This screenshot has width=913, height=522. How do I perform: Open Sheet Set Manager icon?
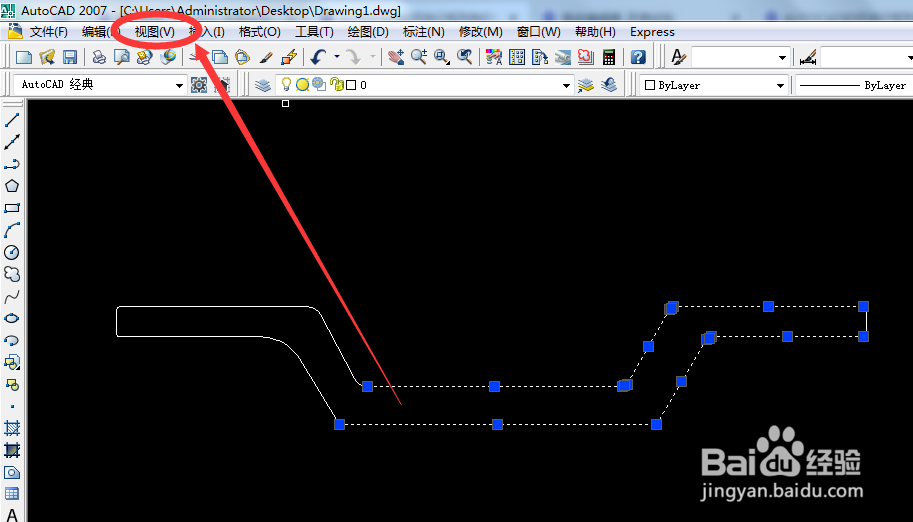pyautogui.click(x=562, y=57)
